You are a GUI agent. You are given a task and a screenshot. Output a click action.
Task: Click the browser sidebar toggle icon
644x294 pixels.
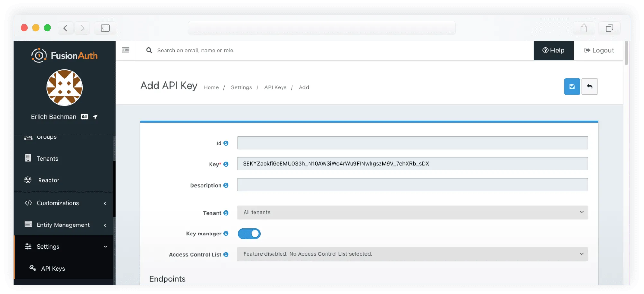click(x=105, y=28)
